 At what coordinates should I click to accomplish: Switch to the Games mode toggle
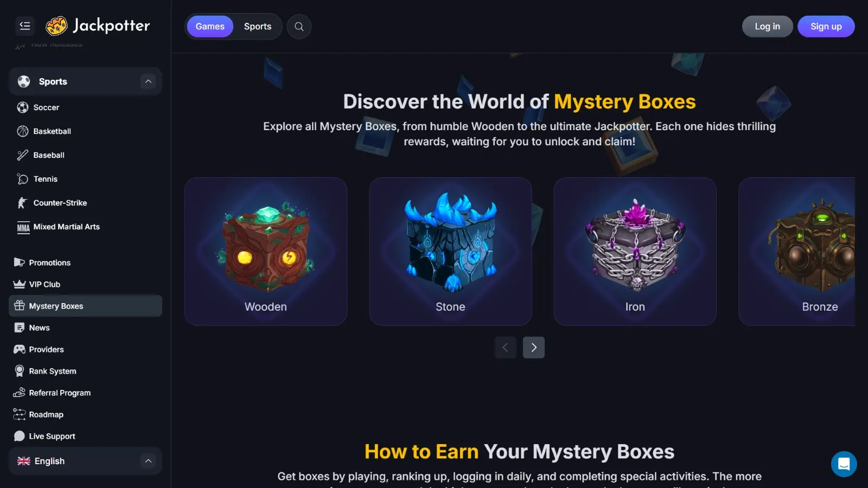point(210,27)
